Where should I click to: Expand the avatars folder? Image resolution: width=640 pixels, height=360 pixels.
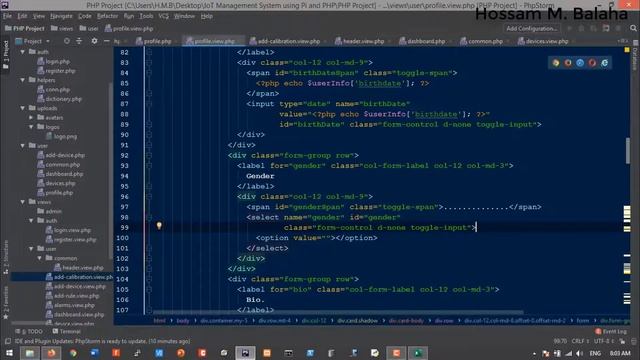[x=31, y=118]
